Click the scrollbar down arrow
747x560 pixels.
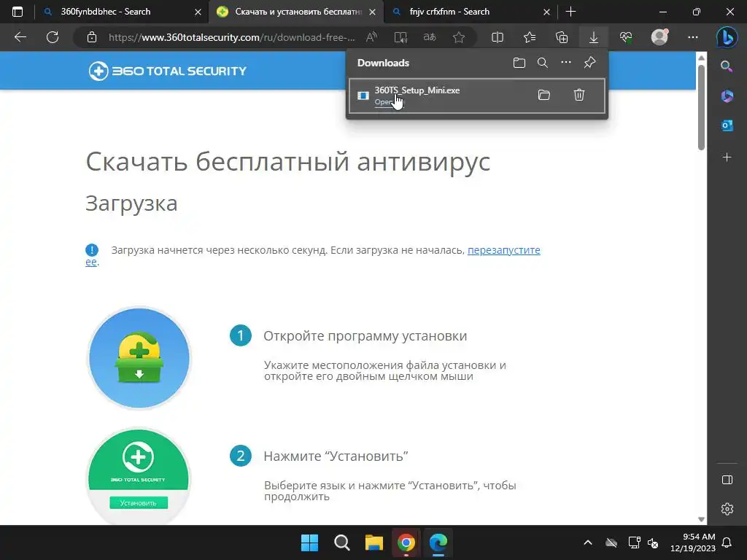tap(701, 519)
